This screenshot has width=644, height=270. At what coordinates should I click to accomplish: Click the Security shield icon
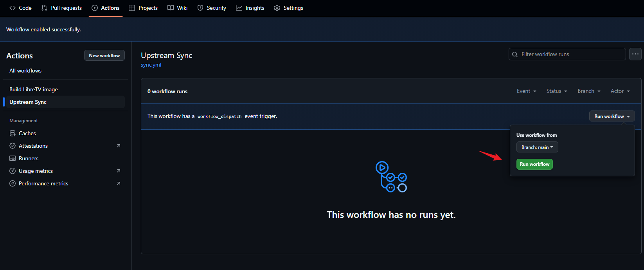(200, 8)
